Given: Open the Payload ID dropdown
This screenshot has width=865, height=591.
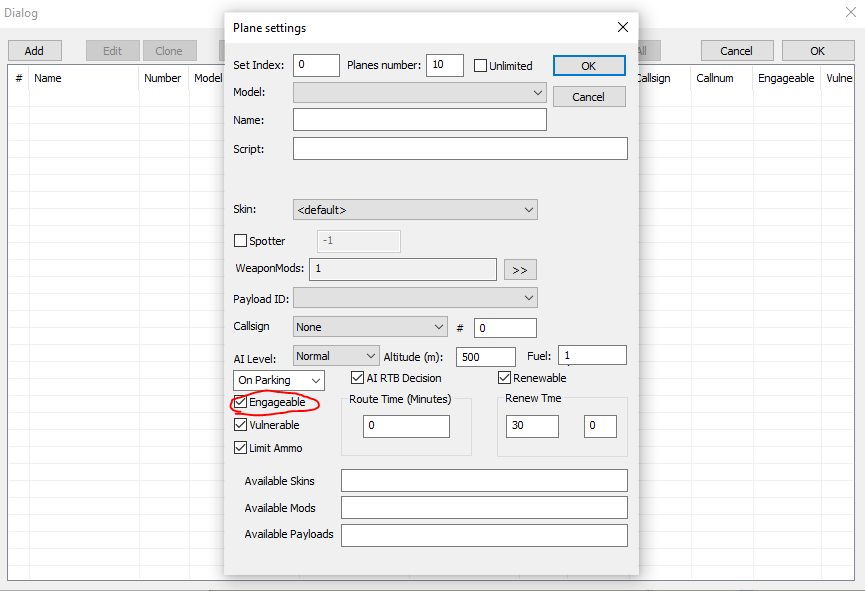Looking at the screenshot, I should pos(415,298).
